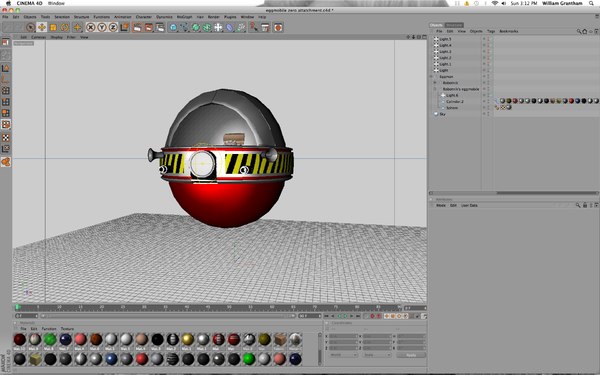Click the Sky object icon in the object list
The height and width of the screenshot is (375, 600).
[436, 114]
